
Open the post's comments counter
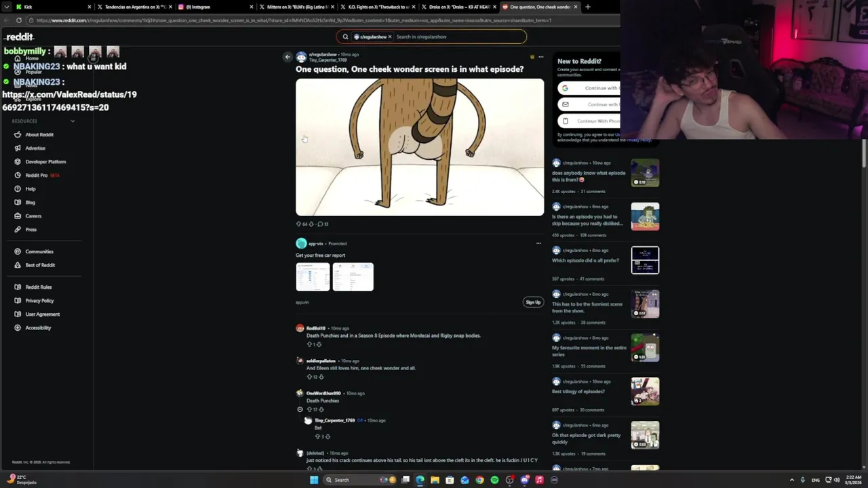click(x=323, y=224)
